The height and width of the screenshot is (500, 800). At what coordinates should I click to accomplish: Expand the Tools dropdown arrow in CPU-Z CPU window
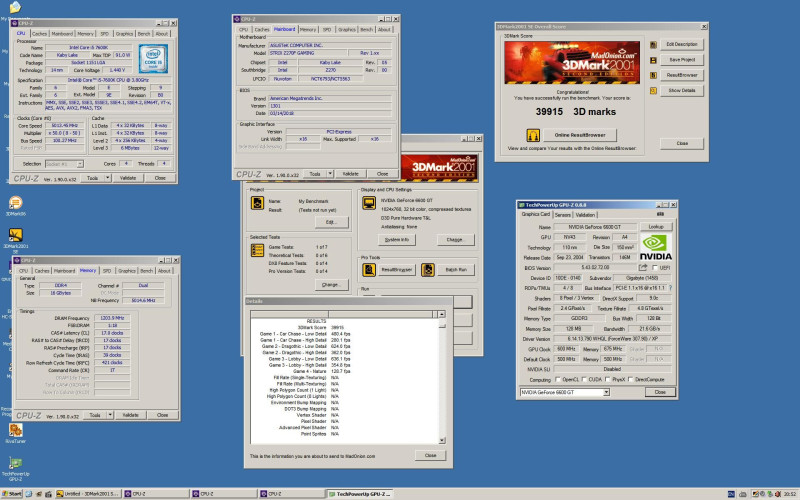click(108, 177)
